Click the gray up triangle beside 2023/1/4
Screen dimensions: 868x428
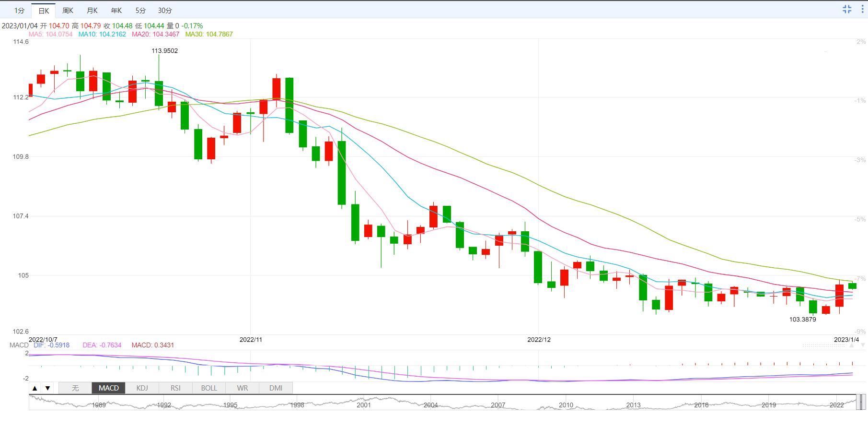pyautogui.click(x=852, y=345)
